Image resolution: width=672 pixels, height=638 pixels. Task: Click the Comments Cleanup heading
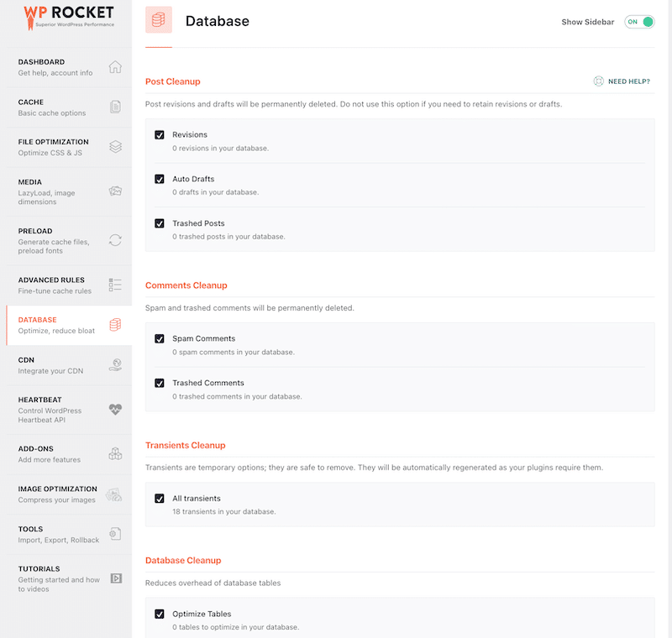186,285
